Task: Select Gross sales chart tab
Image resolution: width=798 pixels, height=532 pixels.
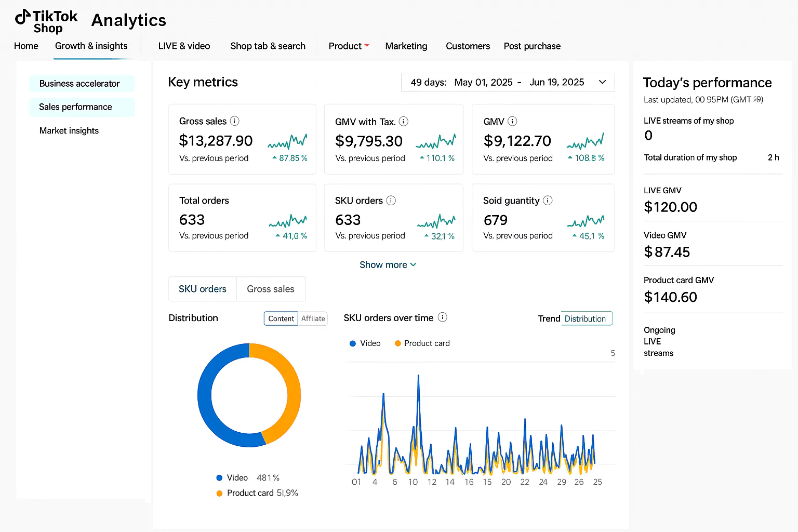Action: [271, 289]
